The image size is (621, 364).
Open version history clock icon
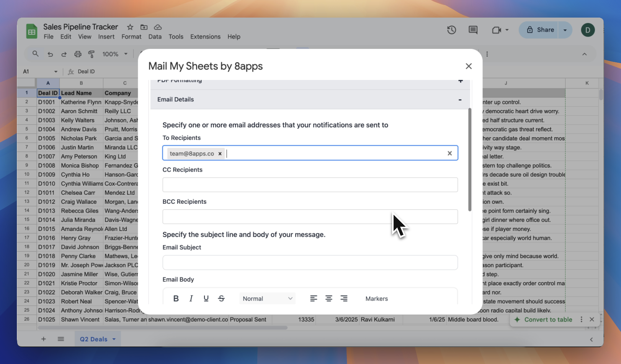coord(452,30)
